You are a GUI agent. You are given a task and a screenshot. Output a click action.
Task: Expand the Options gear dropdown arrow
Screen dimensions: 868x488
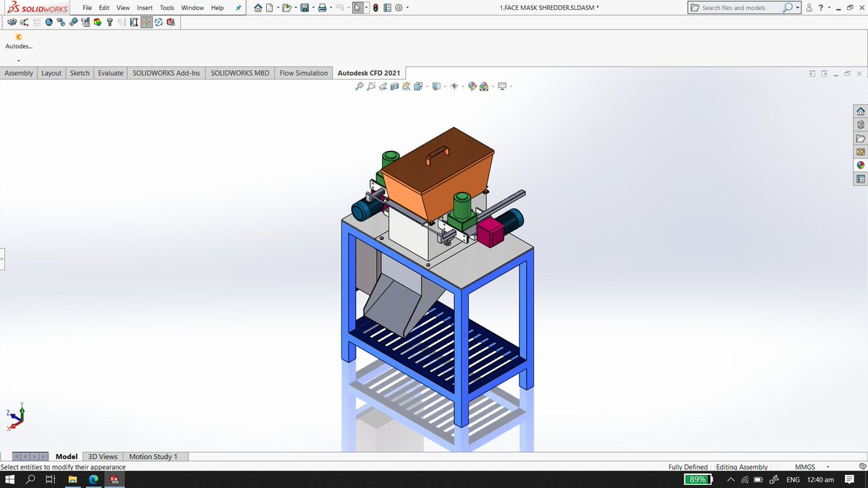pos(407,8)
